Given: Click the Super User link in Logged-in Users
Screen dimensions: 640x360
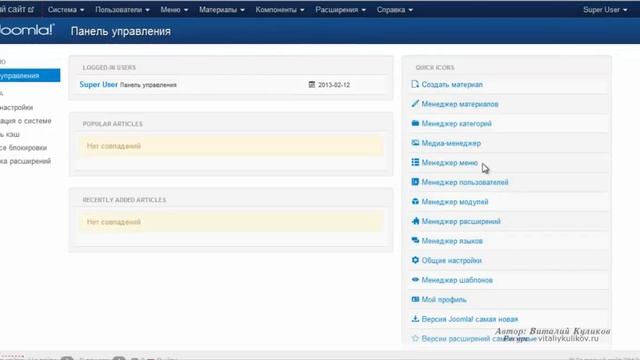Looking at the screenshot, I should pos(98,84).
